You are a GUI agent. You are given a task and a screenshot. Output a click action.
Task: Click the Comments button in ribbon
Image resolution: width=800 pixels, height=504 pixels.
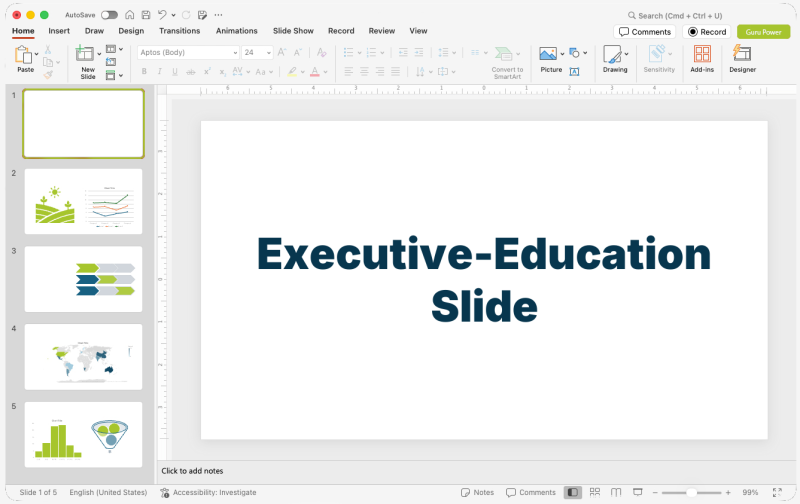click(644, 32)
